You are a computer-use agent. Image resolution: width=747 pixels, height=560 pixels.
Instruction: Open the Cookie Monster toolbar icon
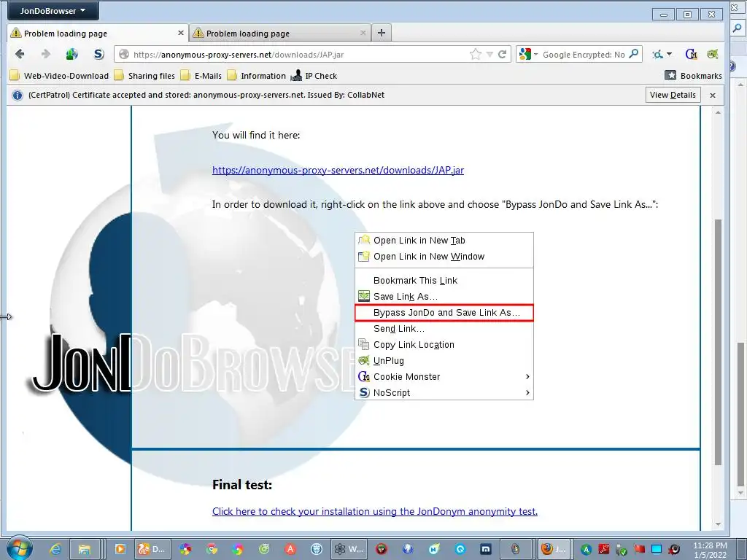point(692,54)
